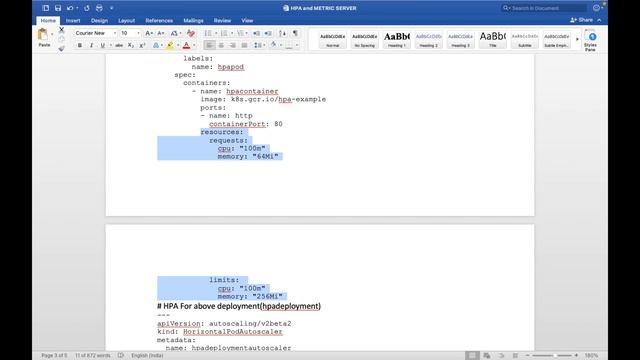Zoom in with the plus button

coord(576,356)
